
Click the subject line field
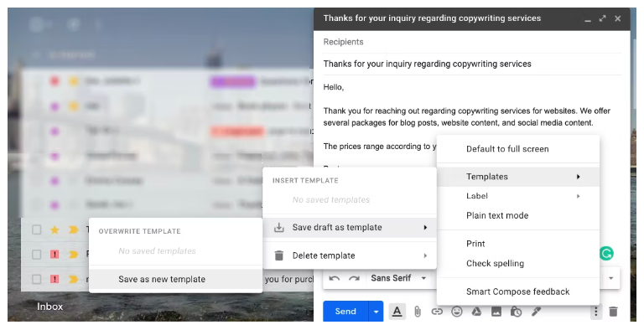click(472, 64)
